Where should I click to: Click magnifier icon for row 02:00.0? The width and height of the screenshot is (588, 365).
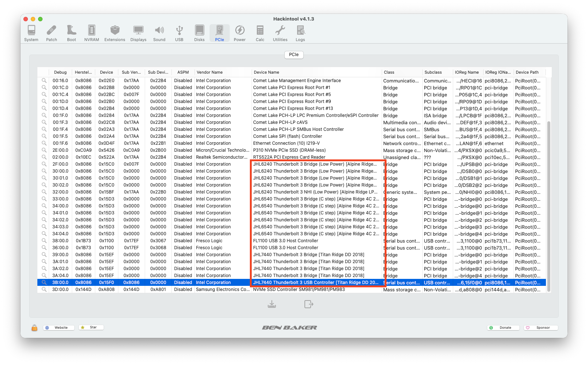point(44,157)
